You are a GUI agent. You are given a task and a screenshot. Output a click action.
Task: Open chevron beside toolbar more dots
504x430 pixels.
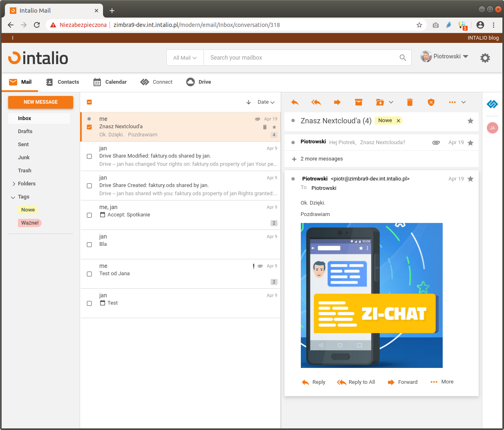(464, 102)
